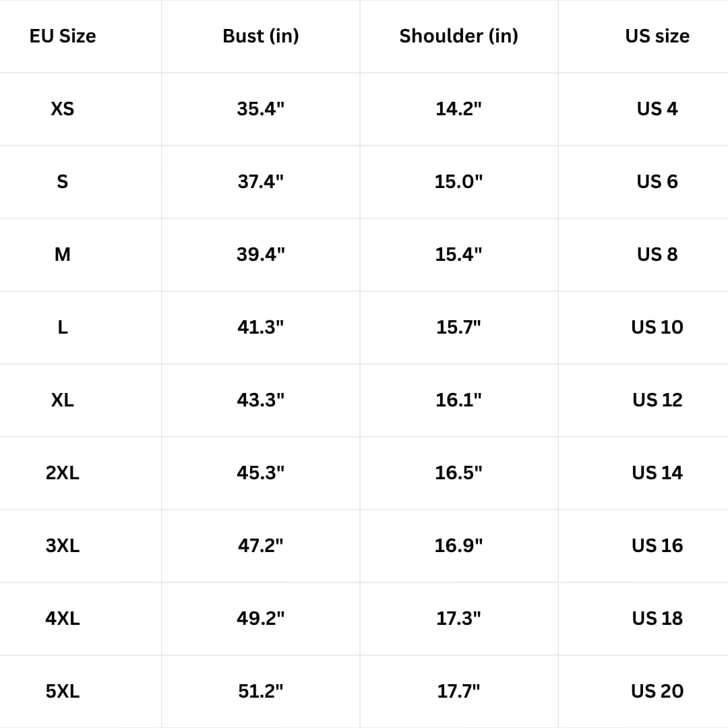Screen dimensions: 728x728
Task: Select the 4XL row label
Action: [x=63, y=618]
